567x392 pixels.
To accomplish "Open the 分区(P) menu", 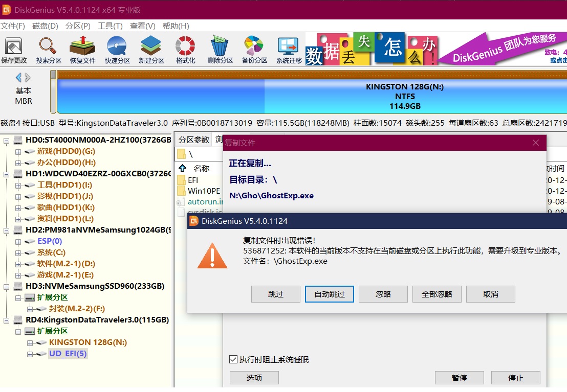I will click(x=78, y=26).
